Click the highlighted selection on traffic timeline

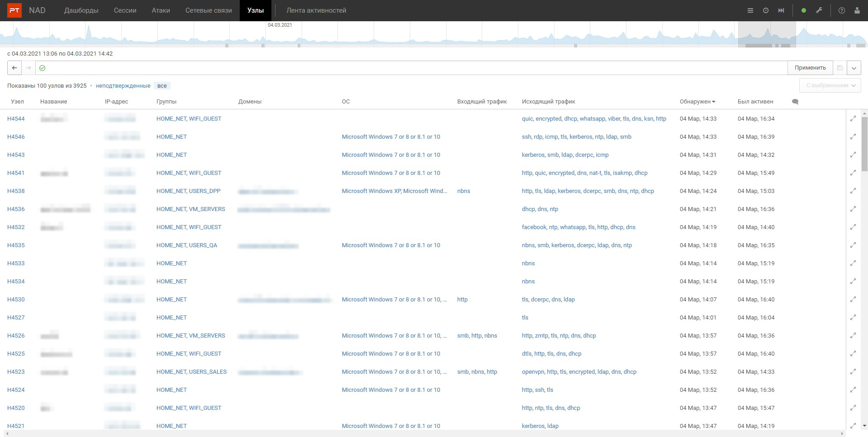coord(767,34)
